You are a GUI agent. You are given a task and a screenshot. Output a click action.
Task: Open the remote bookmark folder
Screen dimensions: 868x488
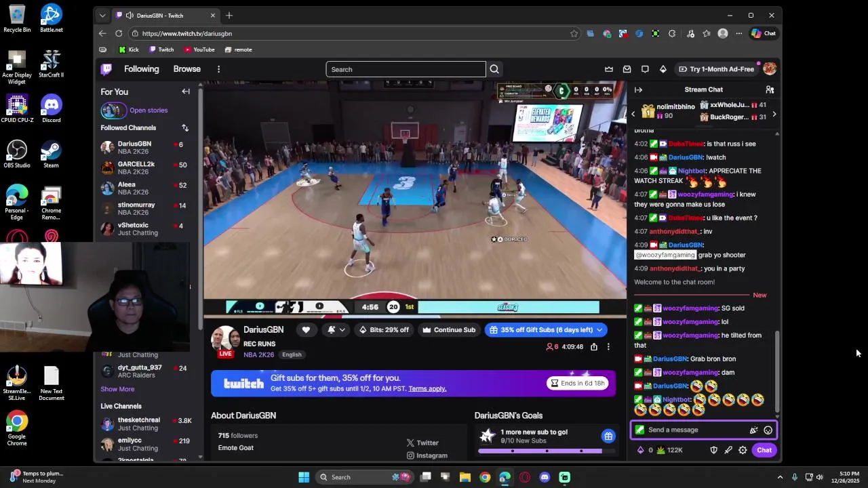[238, 49]
